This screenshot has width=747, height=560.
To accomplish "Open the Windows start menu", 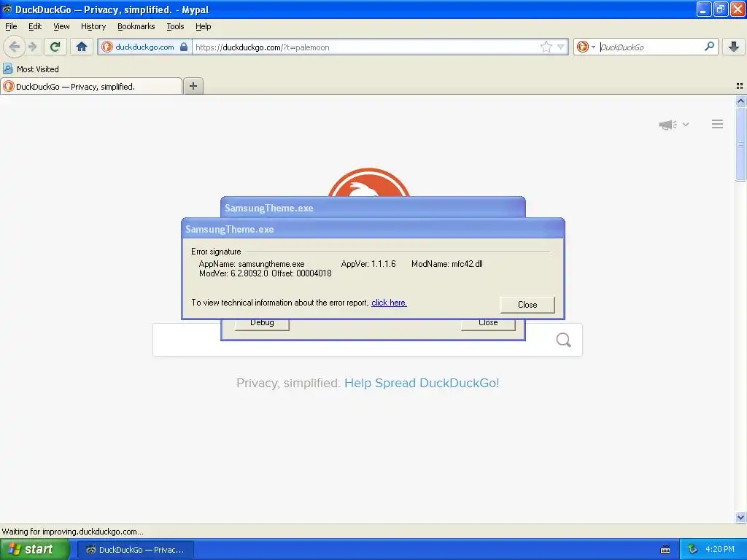I will 35,549.
